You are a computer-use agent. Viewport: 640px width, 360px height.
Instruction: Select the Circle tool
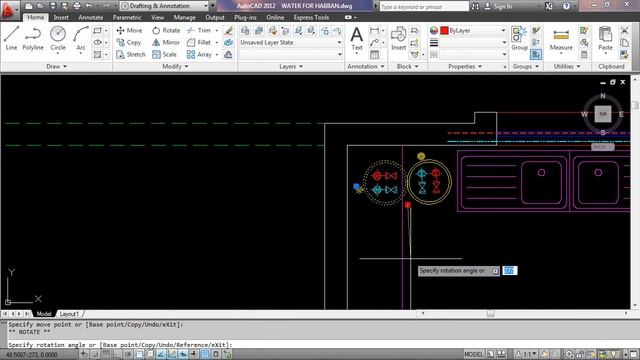[58, 38]
